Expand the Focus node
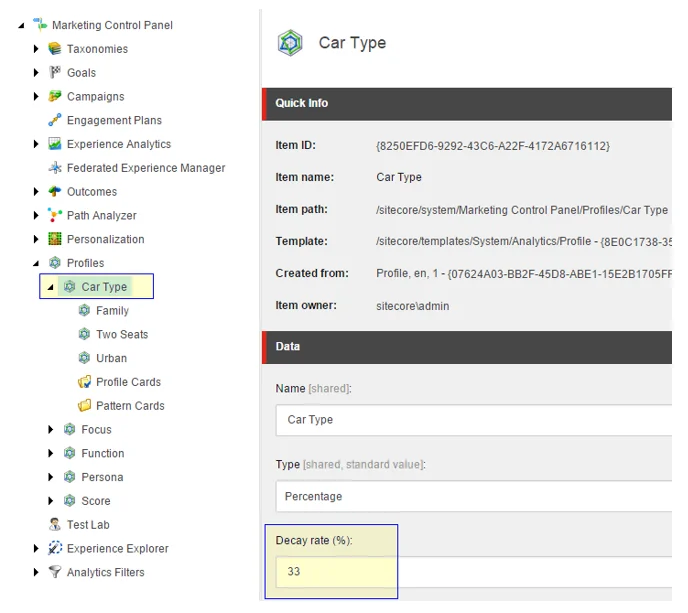The height and width of the screenshot is (613, 688). [x=50, y=429]
